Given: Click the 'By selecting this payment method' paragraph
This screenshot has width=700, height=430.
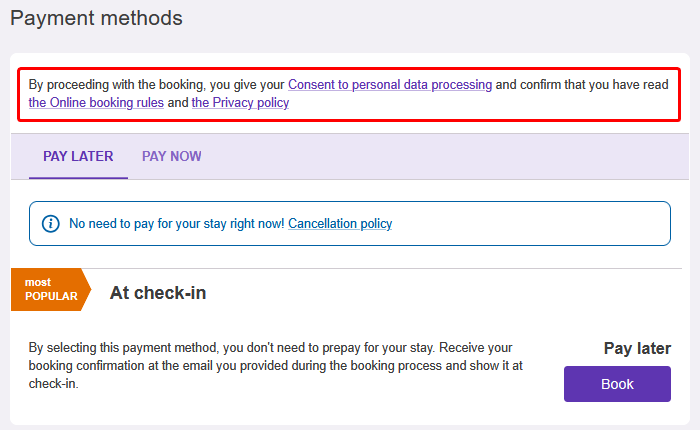Looking at the screenshot, I should point(275,365).
